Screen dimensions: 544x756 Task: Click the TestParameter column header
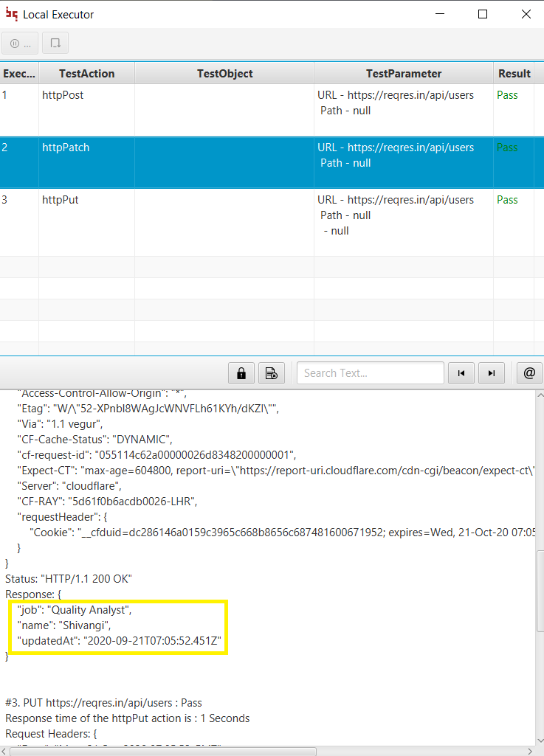click(x=404, y=73)
